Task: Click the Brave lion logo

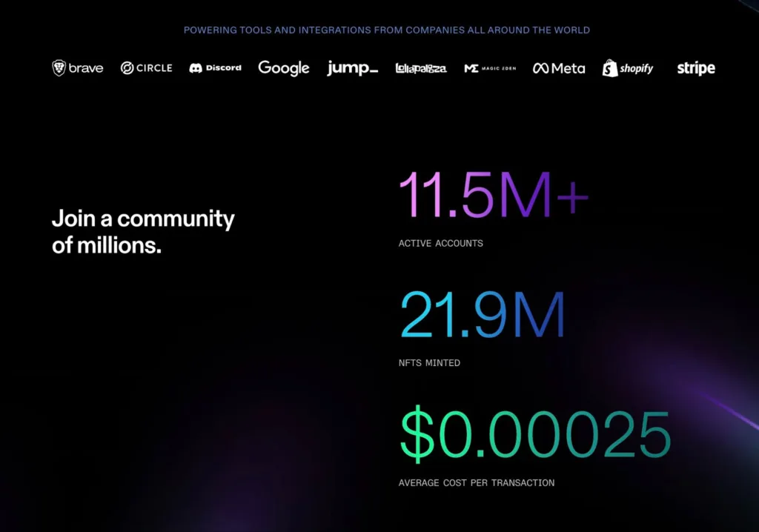Action: point(59,67)
